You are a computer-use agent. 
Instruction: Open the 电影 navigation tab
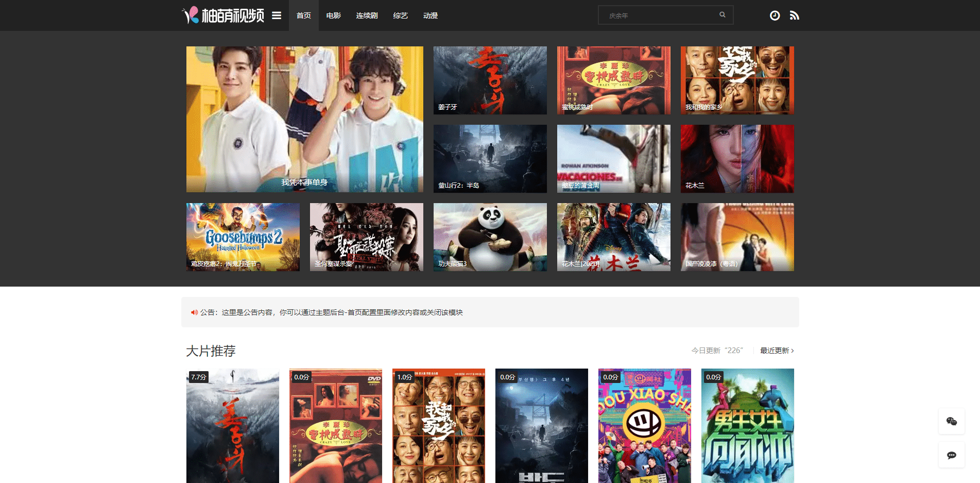pos(334,15)
